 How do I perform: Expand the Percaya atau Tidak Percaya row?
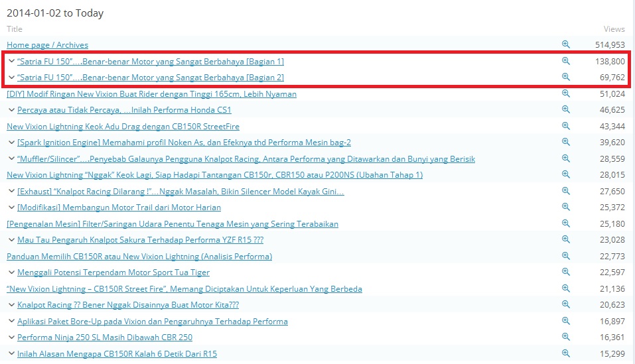point(11,110)
